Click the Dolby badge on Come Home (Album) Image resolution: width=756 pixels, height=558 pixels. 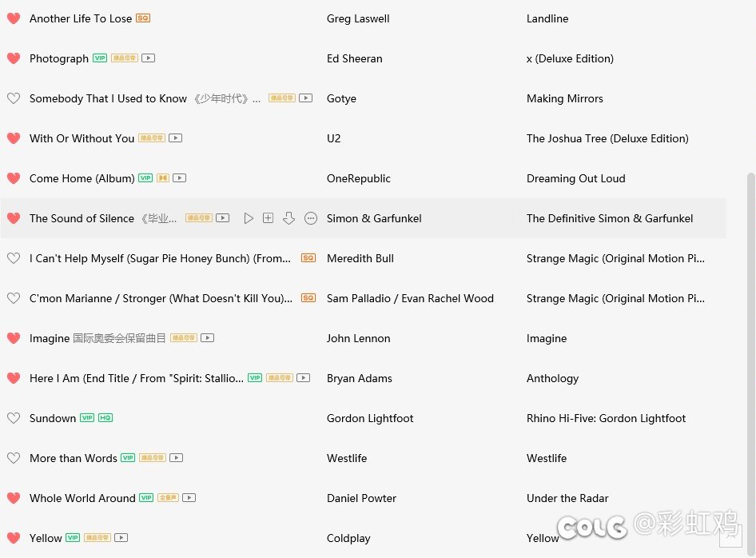tap(163, 178)
